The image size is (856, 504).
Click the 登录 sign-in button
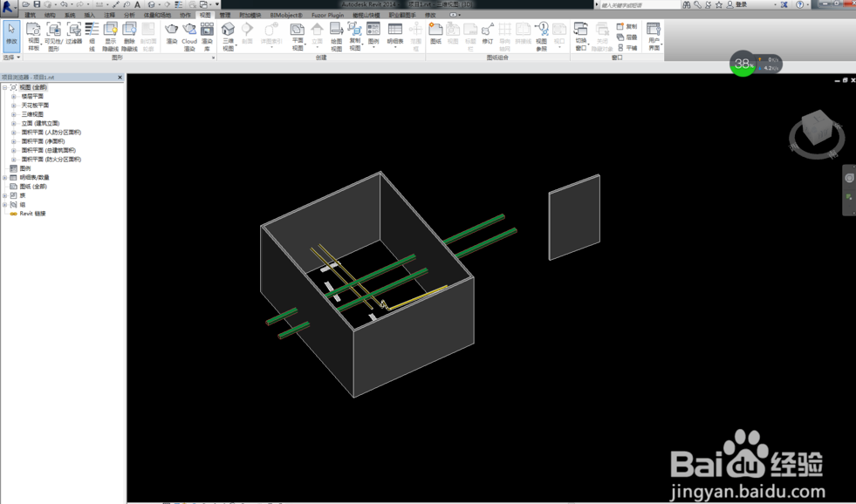pos(741,5)
